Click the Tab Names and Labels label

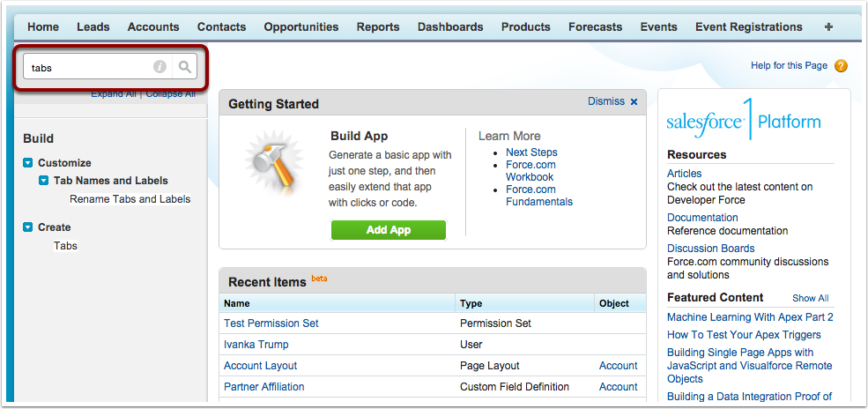click(111, 181)
